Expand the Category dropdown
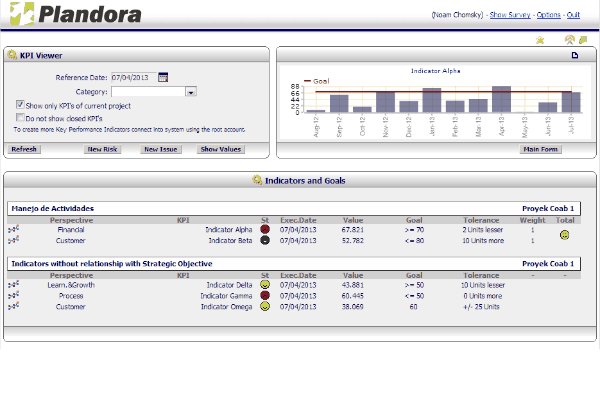The width and height of the screenshot is (600, 400). (190, 91)
